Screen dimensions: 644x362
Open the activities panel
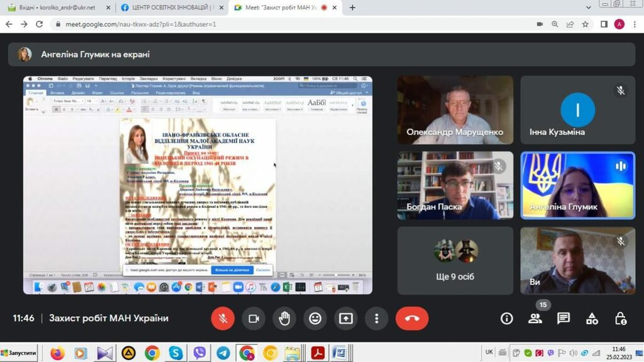592,318
